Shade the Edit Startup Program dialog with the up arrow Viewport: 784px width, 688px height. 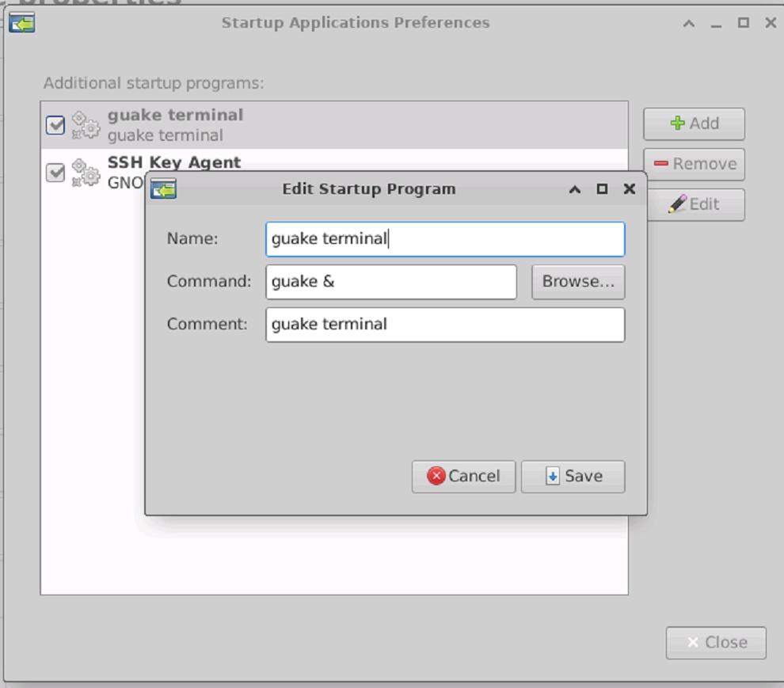[x=575, y=189]
